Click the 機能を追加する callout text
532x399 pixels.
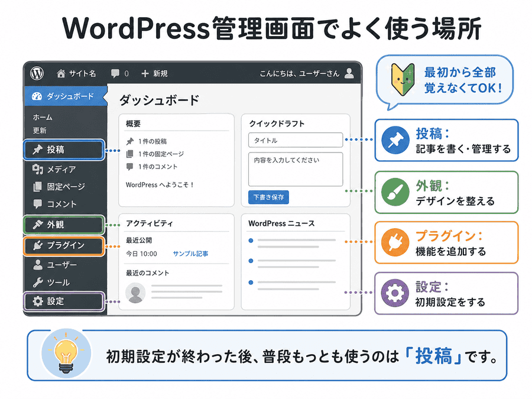point(450,251)
